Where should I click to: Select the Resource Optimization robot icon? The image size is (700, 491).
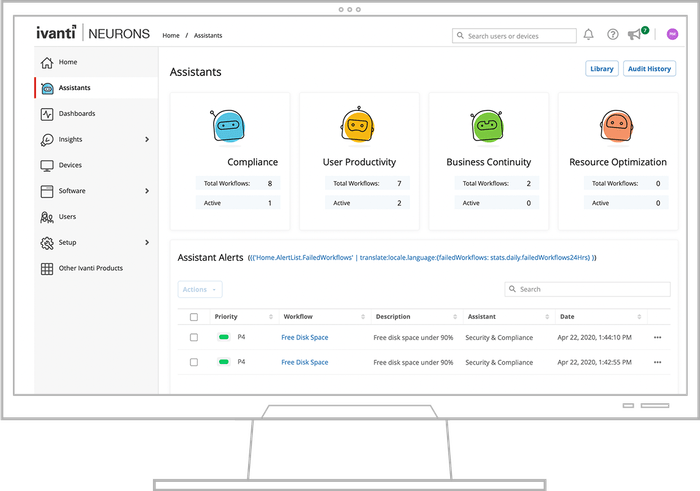[617, 126]
